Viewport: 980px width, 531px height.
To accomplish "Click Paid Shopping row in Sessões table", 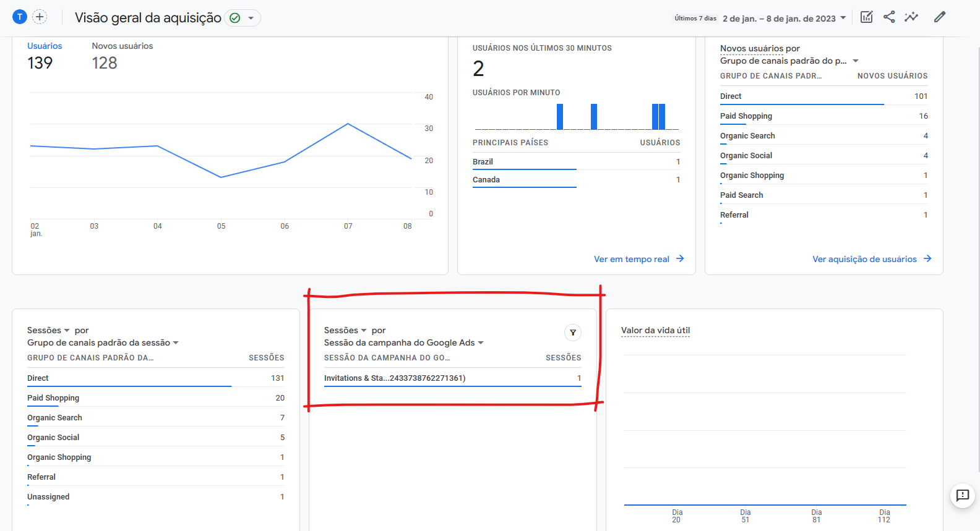I will 156,397.
